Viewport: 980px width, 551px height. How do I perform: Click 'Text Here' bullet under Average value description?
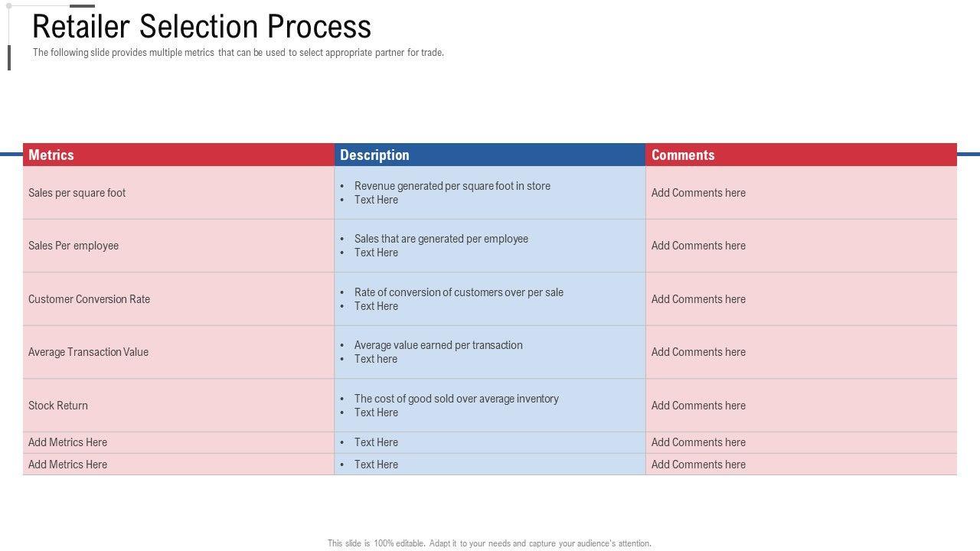(x=376, y=359)
